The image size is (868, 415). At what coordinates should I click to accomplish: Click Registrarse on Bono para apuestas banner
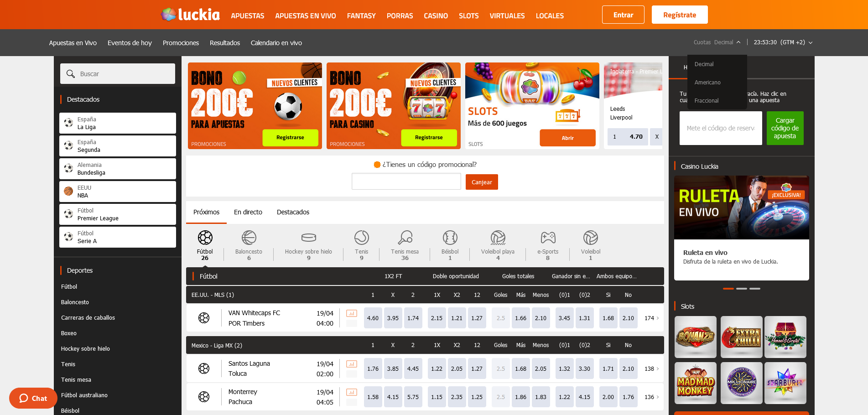point(290,137)
